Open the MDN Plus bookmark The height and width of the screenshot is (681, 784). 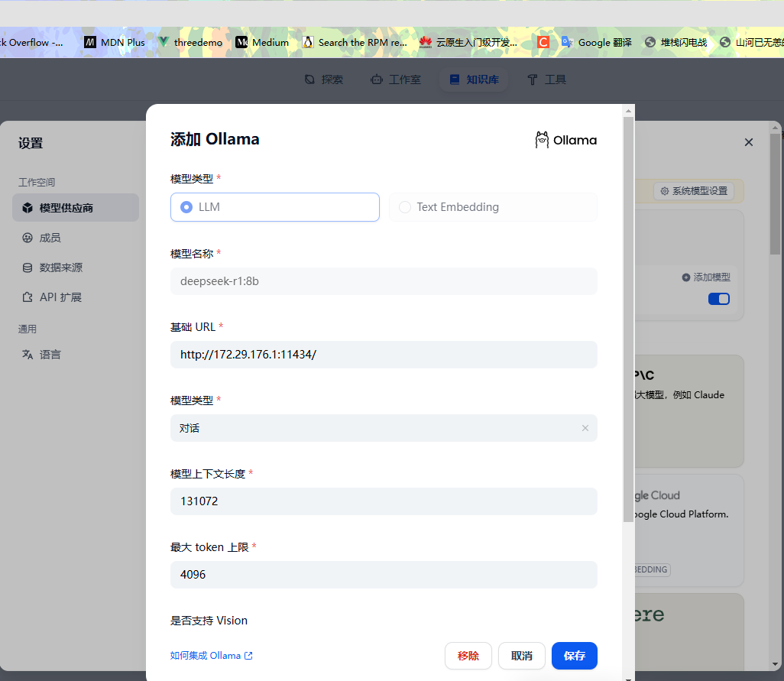[x=115, y=43]
